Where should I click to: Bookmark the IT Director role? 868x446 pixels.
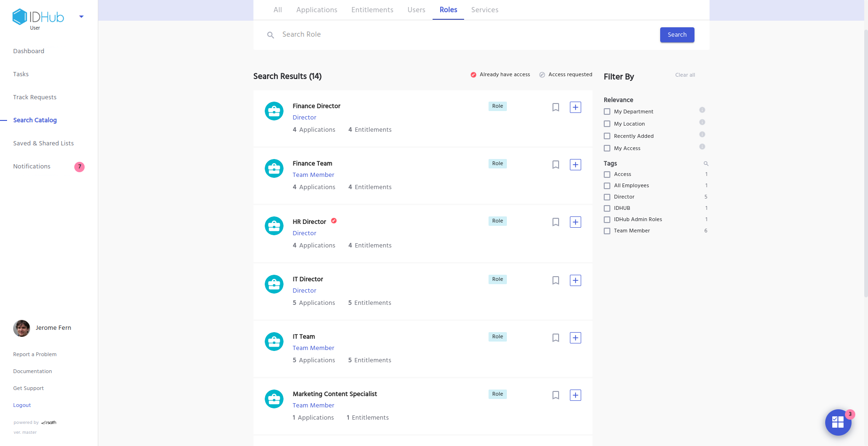point(555,280)
